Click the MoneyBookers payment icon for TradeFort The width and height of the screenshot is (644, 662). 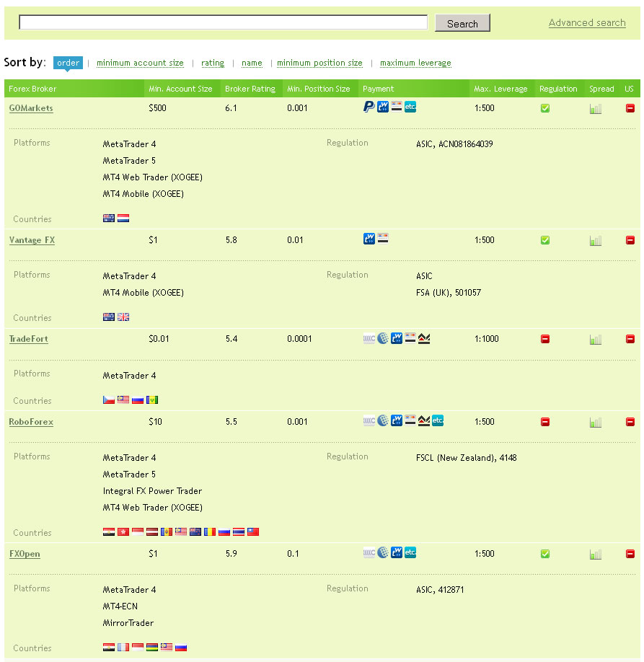click(382, 338)
